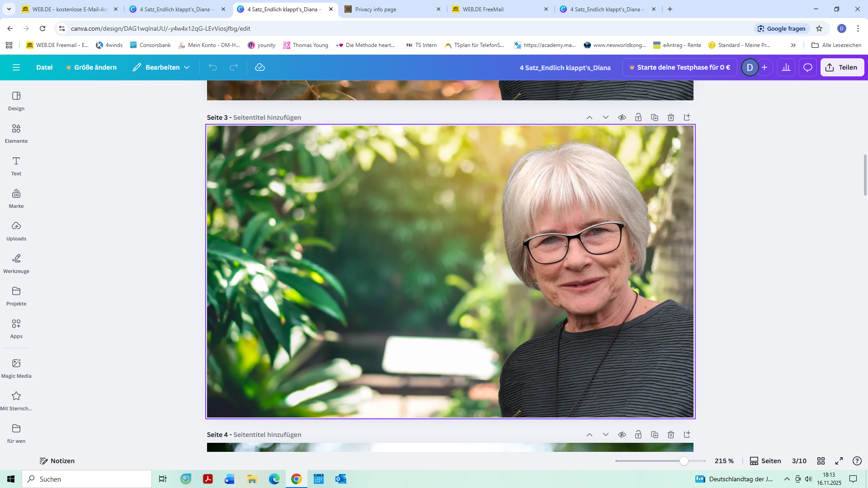
Task: Duplicate Seite 3 with the copy icon
Action: [655, 117]
